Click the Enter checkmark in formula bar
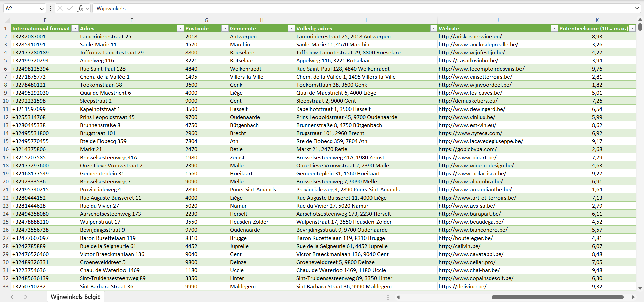This screenshot has width=644, height=302. tap(70, 8)
